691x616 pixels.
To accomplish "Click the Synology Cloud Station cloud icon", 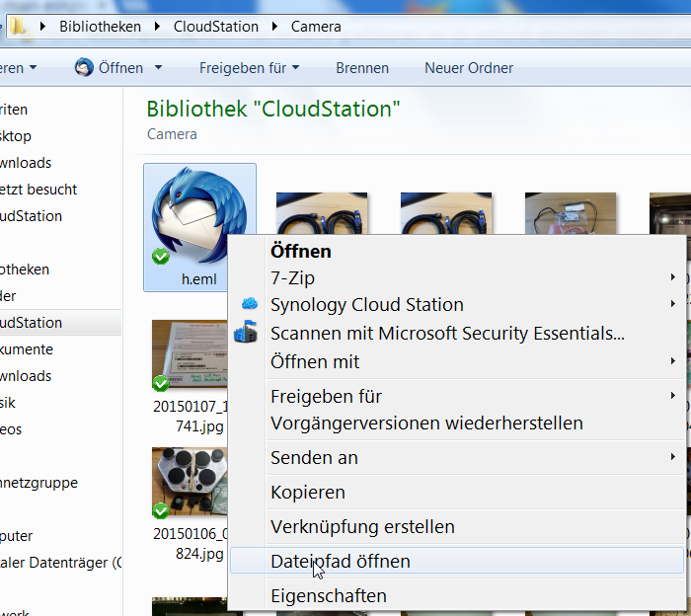I will pyautogui.click(x=249, y=304).
